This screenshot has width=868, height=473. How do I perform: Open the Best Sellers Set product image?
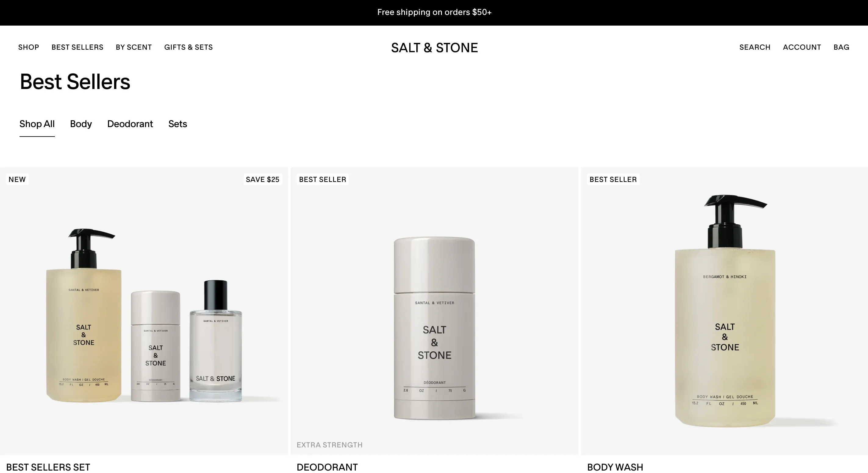click(144, 311)
